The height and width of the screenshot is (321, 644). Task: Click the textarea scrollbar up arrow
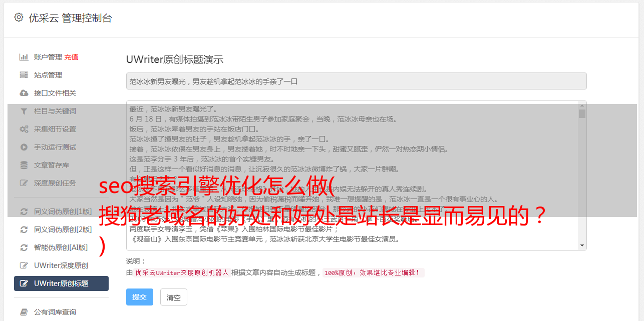(x=582, y=105)
